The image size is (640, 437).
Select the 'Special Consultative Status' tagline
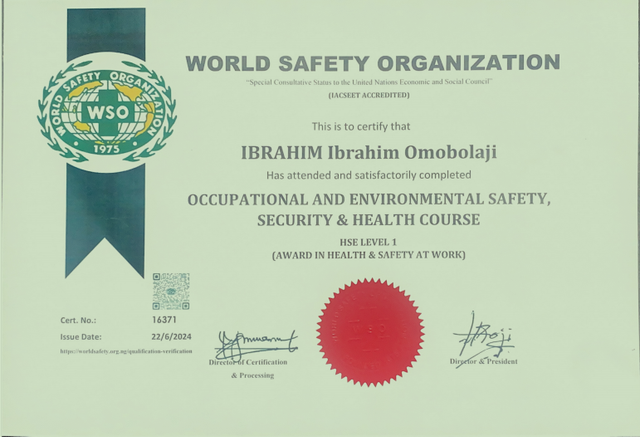coord(369,82)
